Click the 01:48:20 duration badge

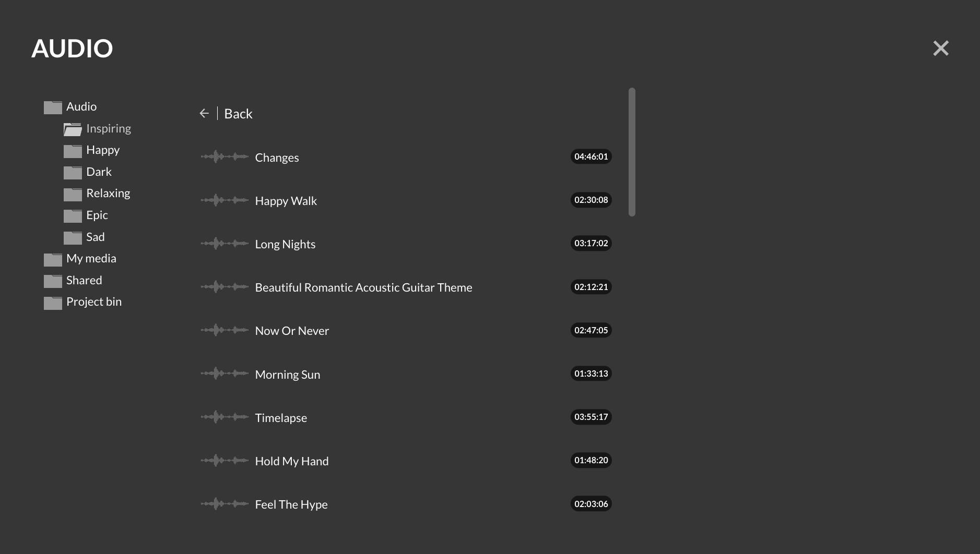point(591,460)
